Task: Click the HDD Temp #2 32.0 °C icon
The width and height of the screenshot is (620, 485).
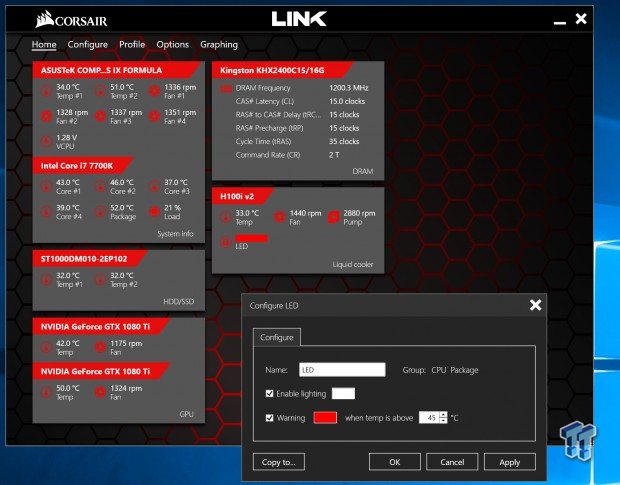Action: tap(100, 280)
